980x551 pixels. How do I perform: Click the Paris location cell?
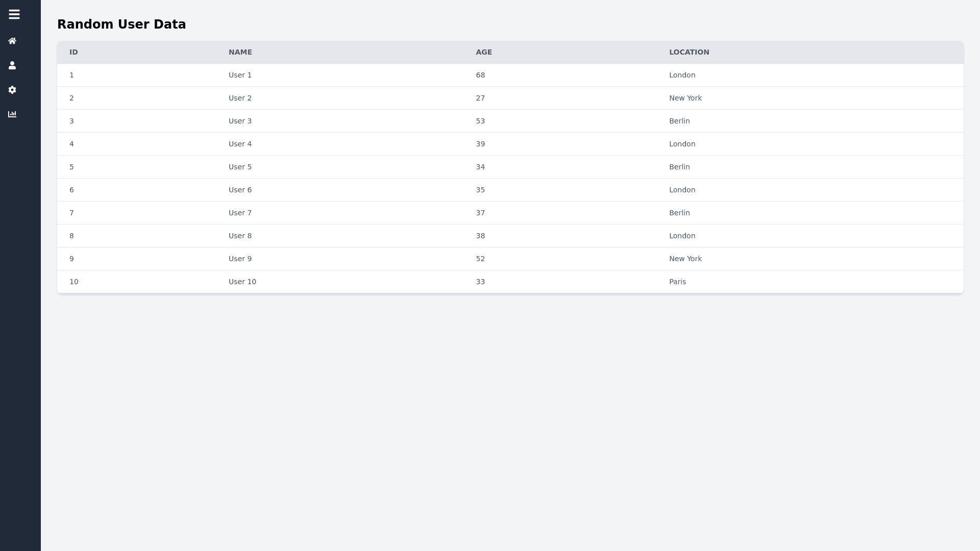(677, 282)
